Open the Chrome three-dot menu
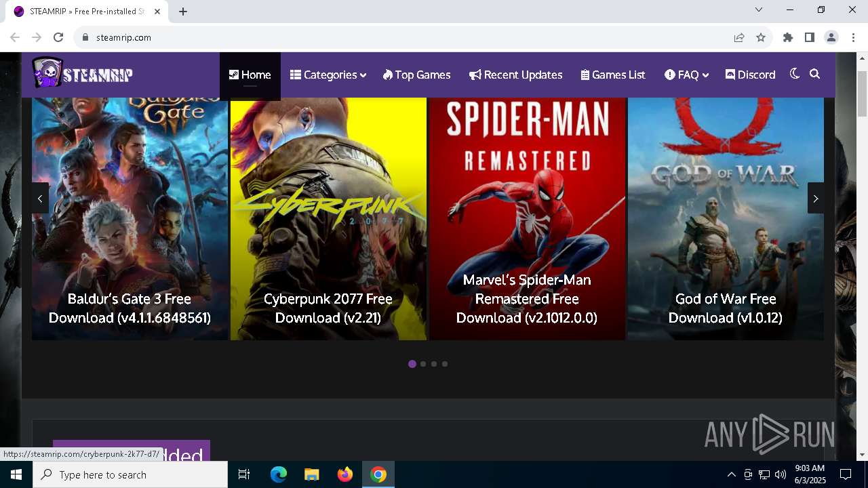Viewport: 868px width, 488px height. [853, 37]
